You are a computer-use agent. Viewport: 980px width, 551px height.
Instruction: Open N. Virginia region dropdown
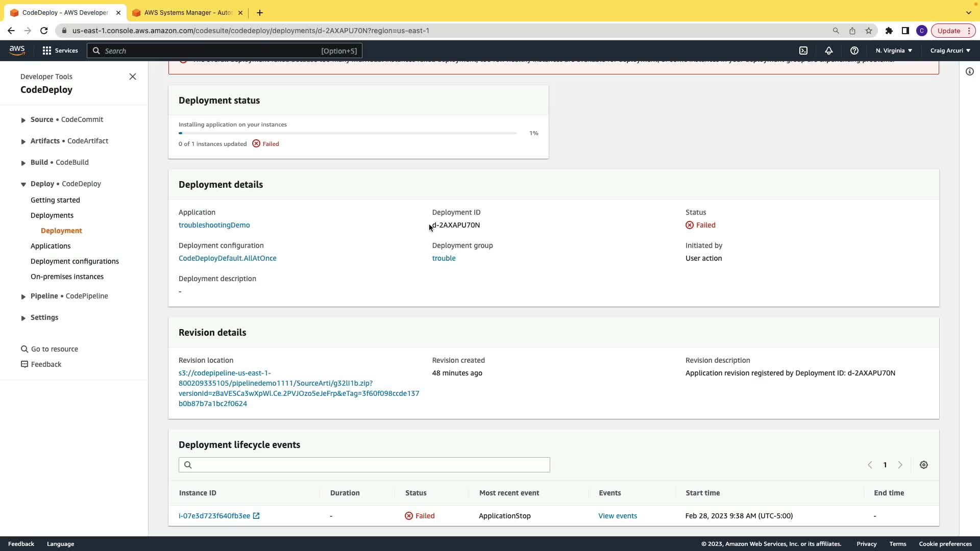coord(894,51)
